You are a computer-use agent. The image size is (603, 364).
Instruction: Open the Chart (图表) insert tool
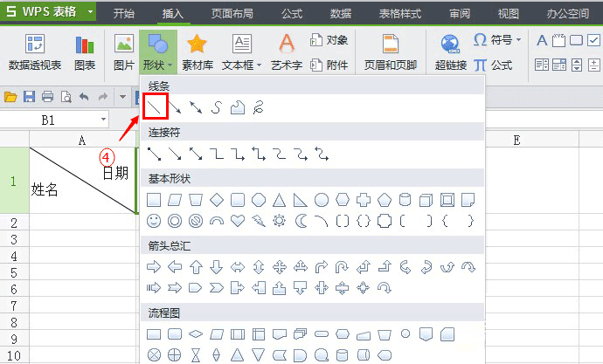[85, 52]
